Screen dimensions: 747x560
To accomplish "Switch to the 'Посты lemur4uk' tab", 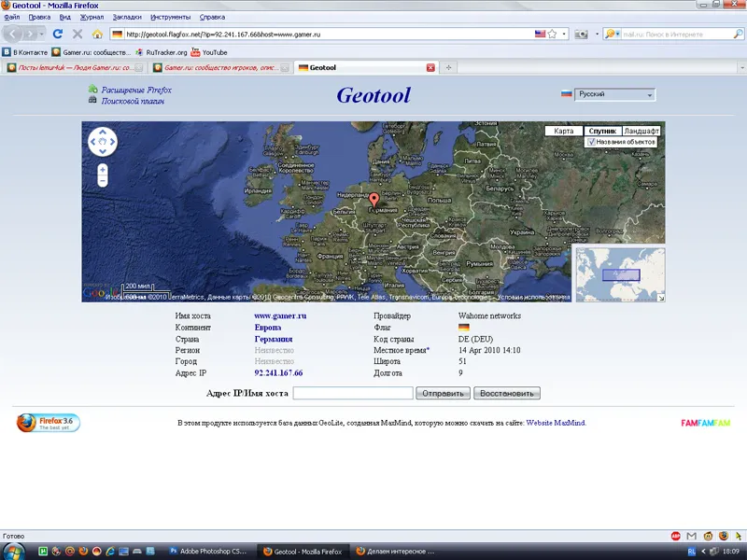I will tap(72, 67).
